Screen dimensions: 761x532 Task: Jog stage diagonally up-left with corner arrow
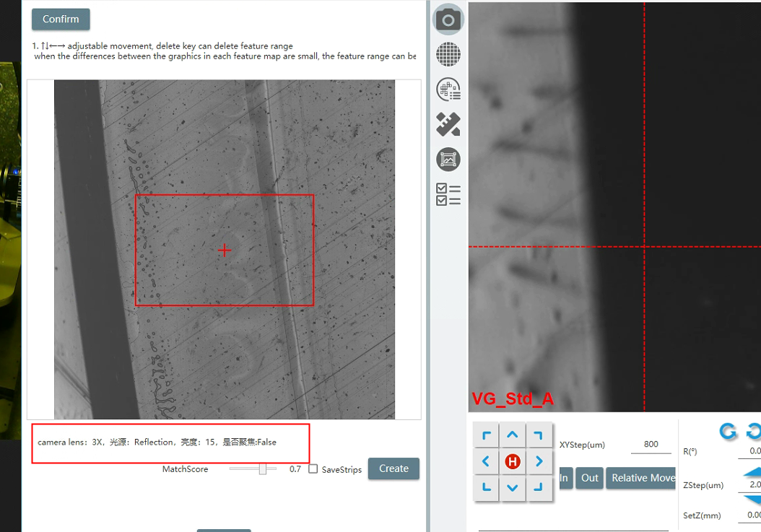487,435
